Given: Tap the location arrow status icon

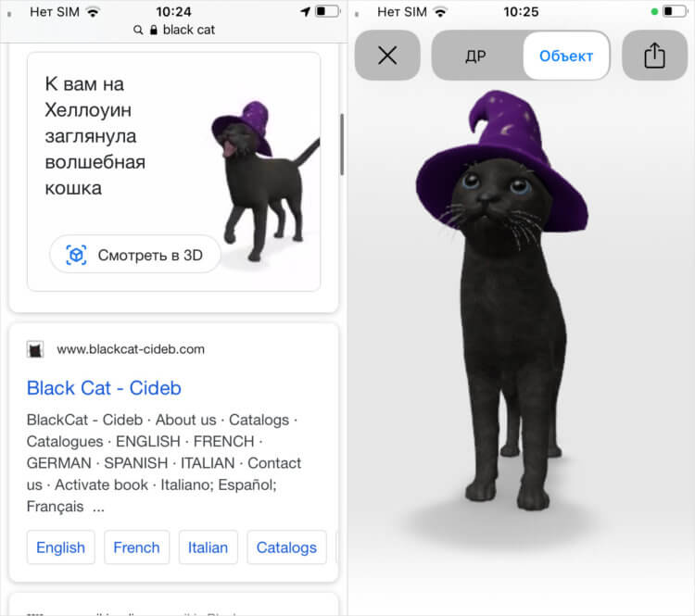Looking at the screenshot, I should (305, 11).
